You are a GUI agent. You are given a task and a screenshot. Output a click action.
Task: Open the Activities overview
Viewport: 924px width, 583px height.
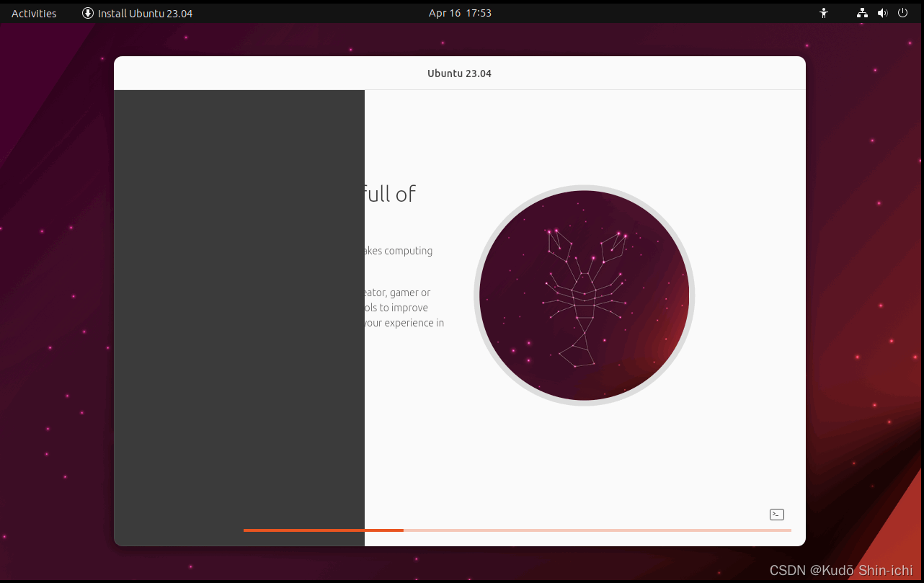click(x=33, y=12)
